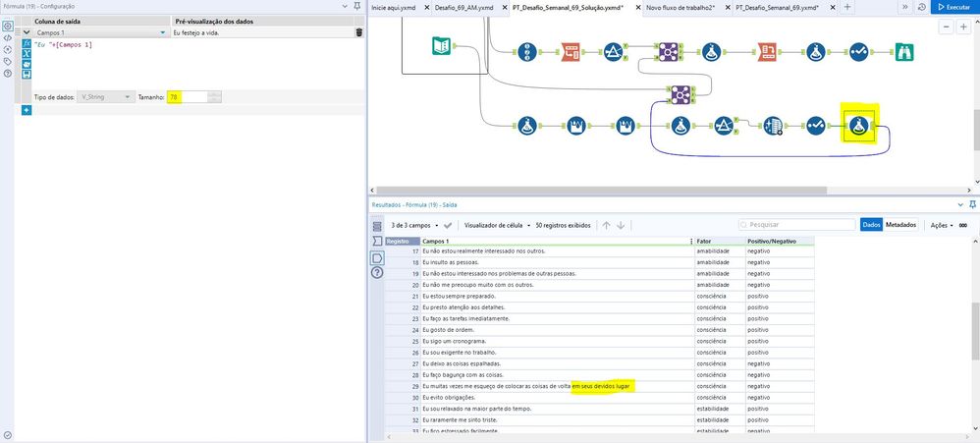
Task: Open the Ações dropdown
Action: tap(943, 225)
